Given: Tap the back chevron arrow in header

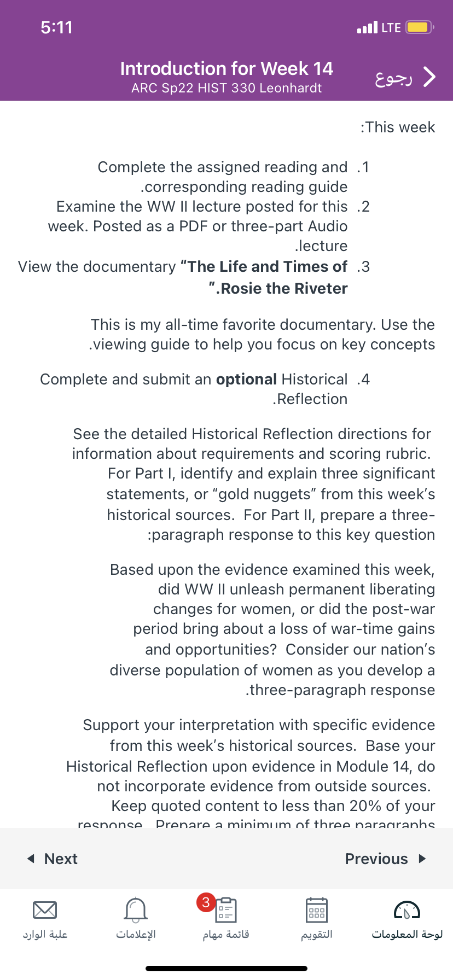Looking at the screenshot, I should [x=431, y=77].
